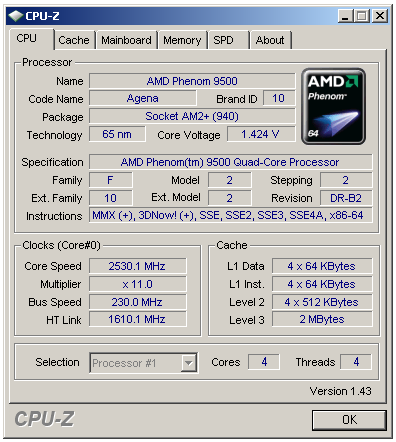Image resolution: width=396 pixels, height=442 pixels.
Task: Click the Code Name value Agena
Action: click(143, 98)
